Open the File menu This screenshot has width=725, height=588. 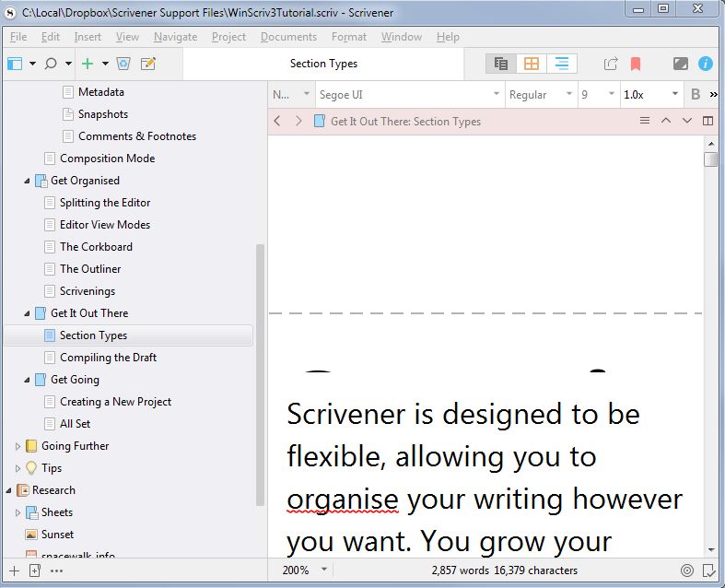18,37
